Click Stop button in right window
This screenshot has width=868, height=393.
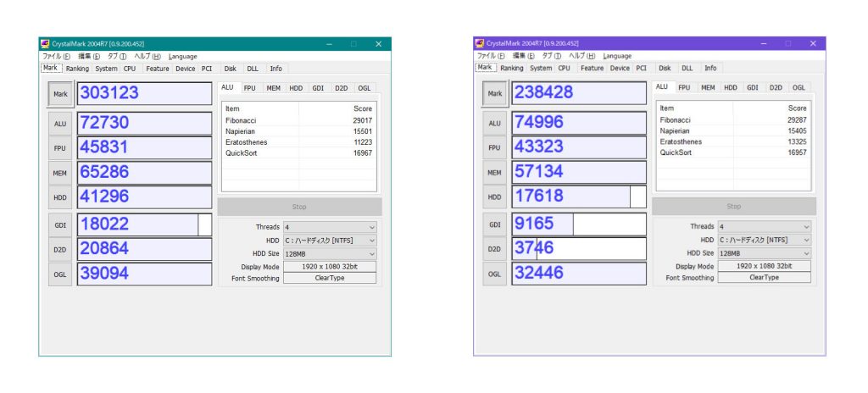[x=734, y=207]
